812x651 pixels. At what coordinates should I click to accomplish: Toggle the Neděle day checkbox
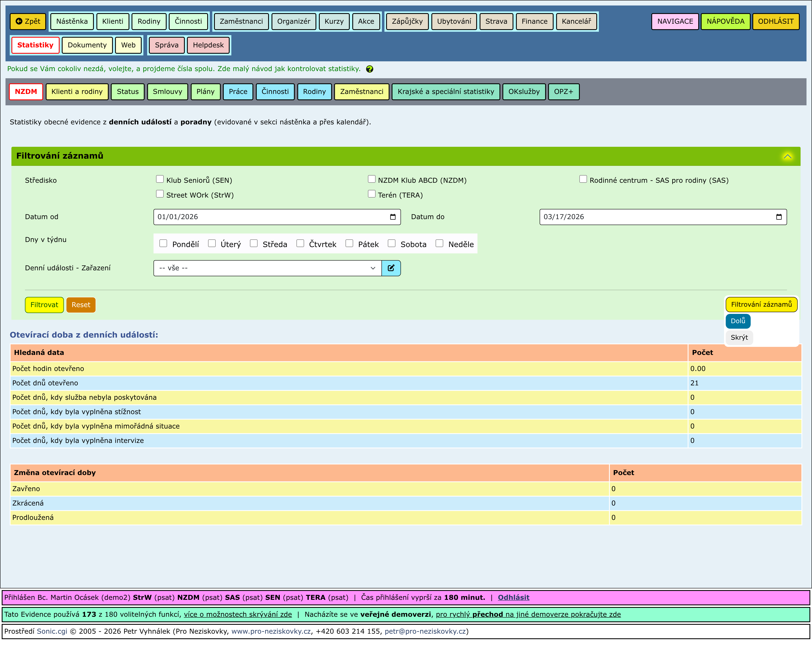(439, 243)
